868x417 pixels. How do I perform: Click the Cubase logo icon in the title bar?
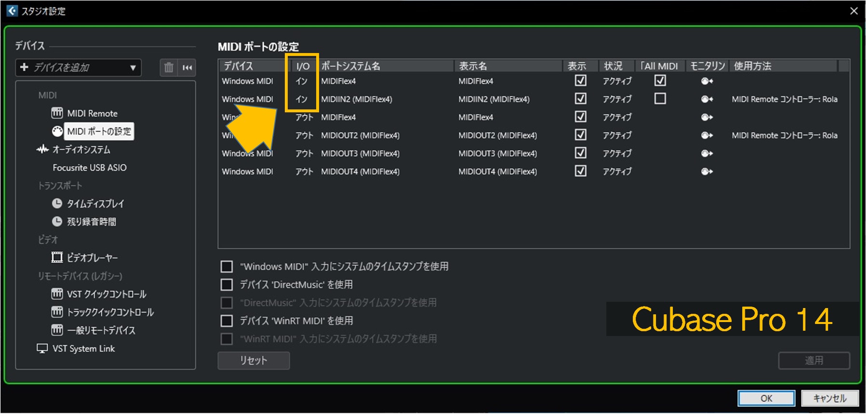pyautogui.click(x=12, y=11)
